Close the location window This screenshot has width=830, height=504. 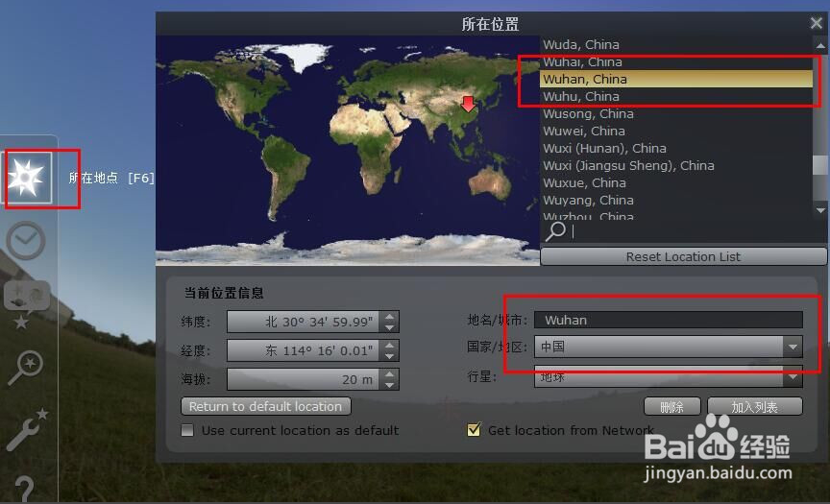click(x=816, y=23)
